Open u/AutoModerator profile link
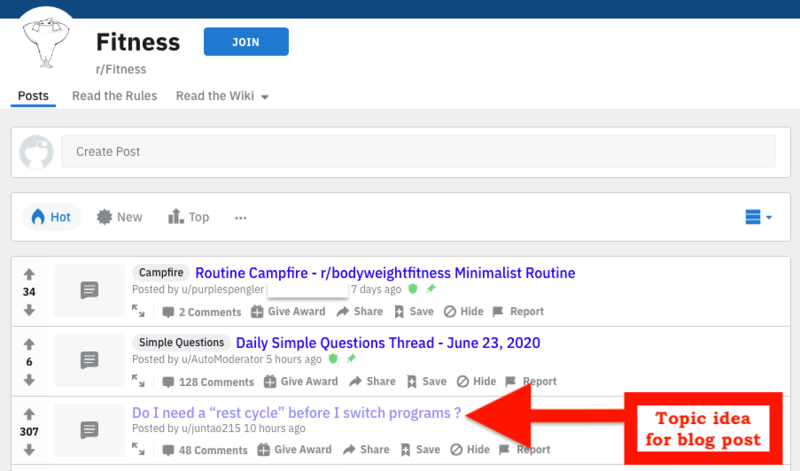This screenshot has width=800, height=471. (x=222, y=359)
